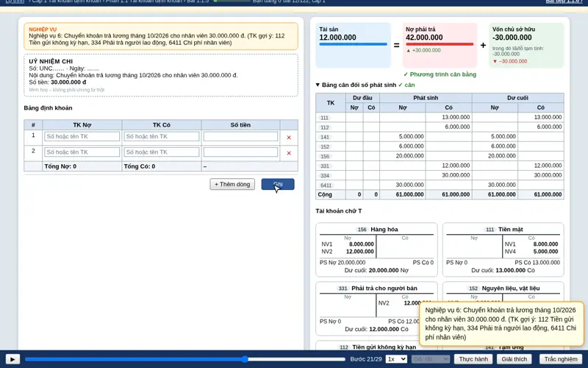588x368 pixels.
Task: Select account chip 156 in the balance table
Action: (325, 157)
